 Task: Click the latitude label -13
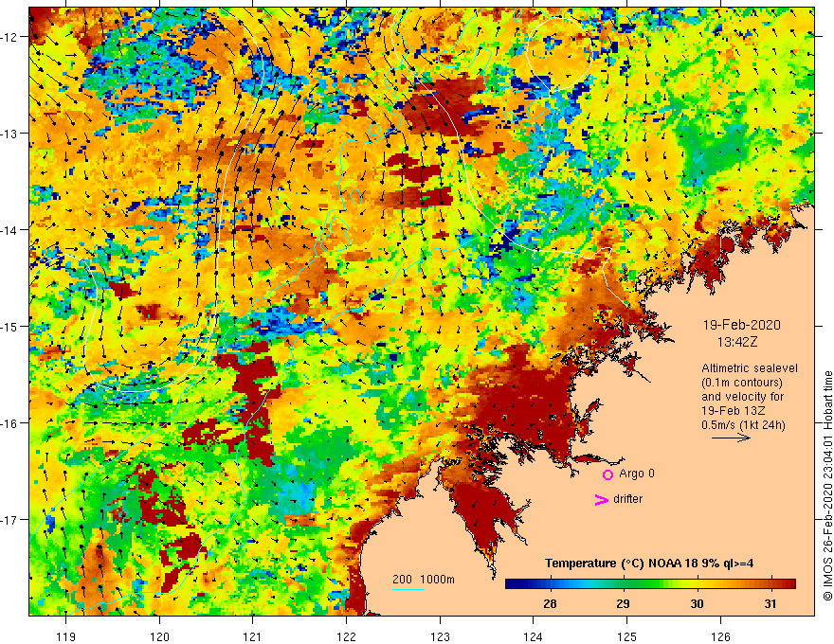click(x=9, y=134)
